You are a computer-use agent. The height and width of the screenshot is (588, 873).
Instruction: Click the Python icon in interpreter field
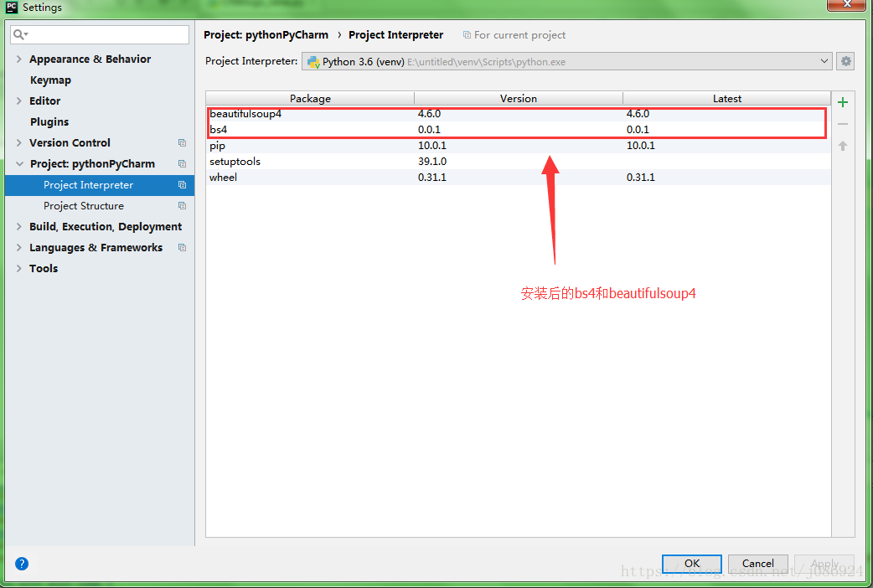click(x=313, y=62)
